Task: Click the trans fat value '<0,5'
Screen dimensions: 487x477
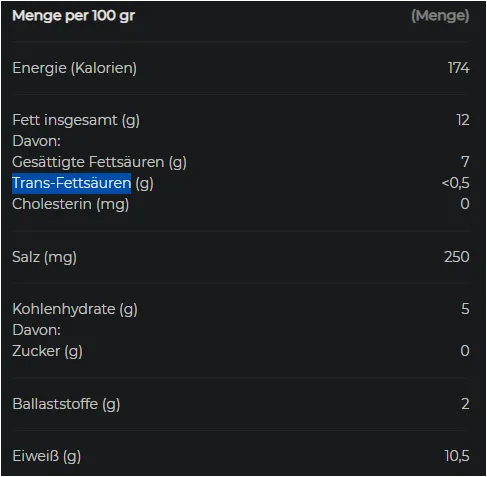Action: pos(455,183)
